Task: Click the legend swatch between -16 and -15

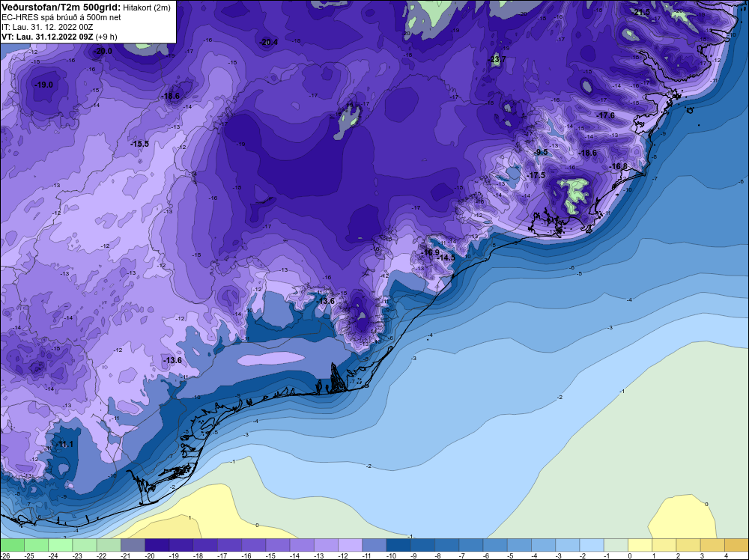Action: coord(254,545)
